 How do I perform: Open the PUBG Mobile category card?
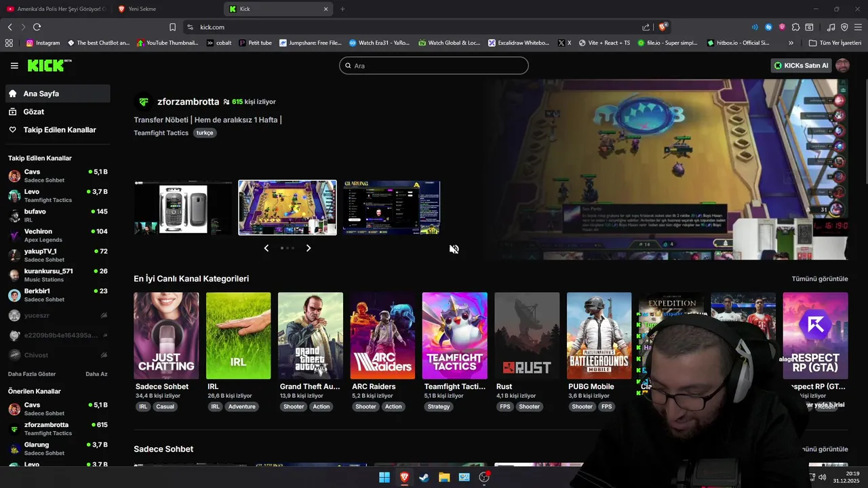pos(599,335)
